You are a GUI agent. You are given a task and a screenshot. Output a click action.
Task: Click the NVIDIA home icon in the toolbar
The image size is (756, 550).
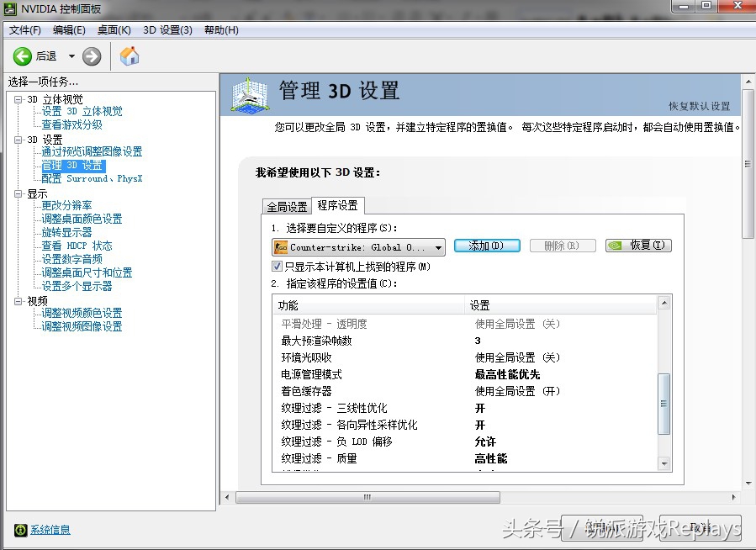pos(130,56)
